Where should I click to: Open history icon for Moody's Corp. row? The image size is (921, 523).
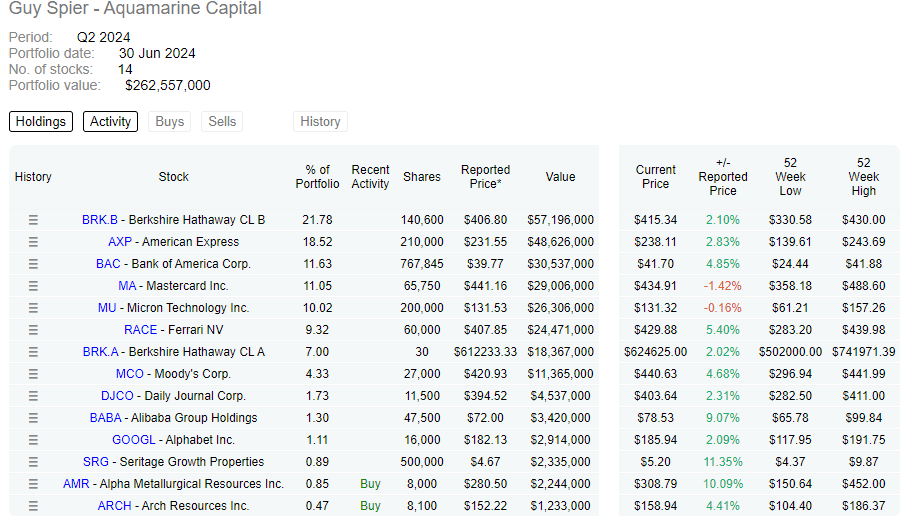pyautogui.click(x=33, y=374)
